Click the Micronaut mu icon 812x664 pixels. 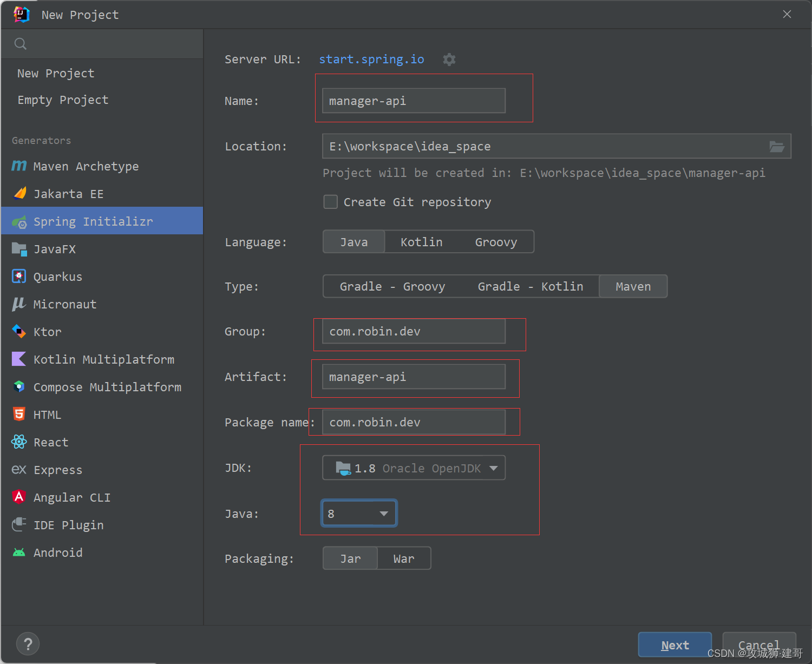point(19,304)
